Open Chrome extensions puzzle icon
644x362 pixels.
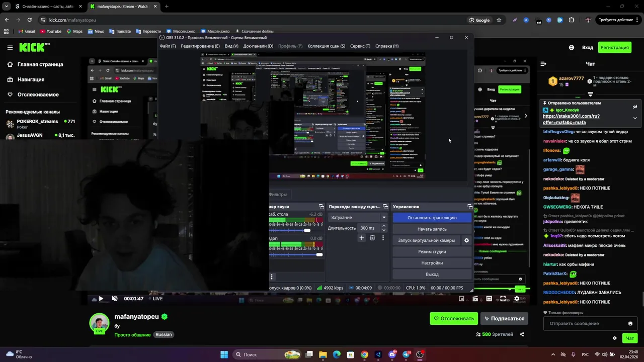coord(571,20)
